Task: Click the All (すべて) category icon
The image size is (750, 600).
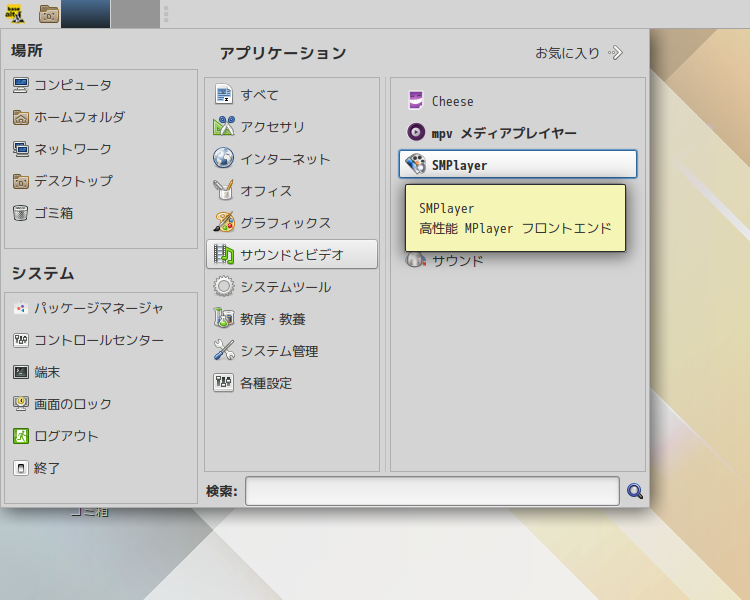Action: (223, 94)
